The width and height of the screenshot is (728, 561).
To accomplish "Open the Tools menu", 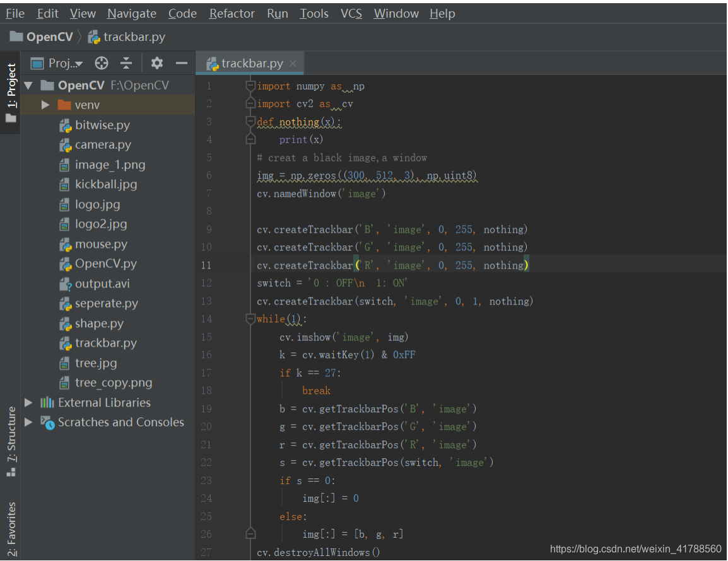I will coord(314,13).
